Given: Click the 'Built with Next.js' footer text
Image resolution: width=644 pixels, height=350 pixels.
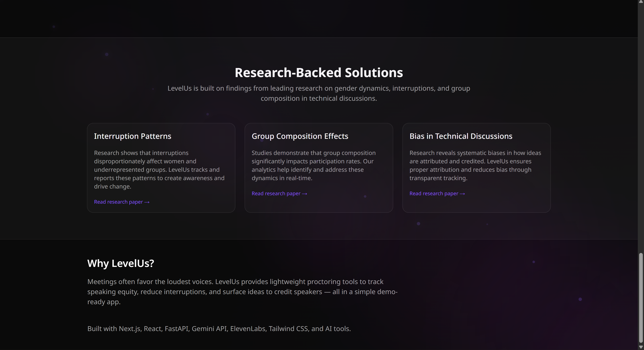Looking at the screenshot, I should (219, 329).
